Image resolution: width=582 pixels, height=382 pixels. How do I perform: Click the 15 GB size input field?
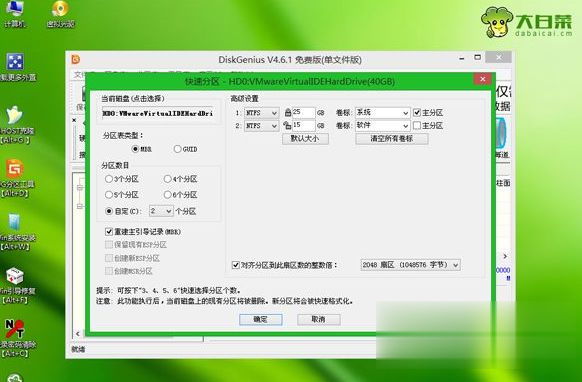tap(303, 125)
